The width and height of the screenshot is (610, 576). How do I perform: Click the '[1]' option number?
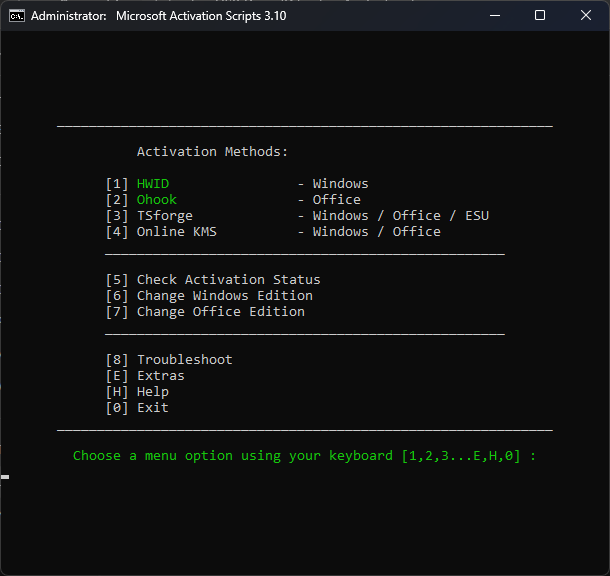tap(117, 184)
